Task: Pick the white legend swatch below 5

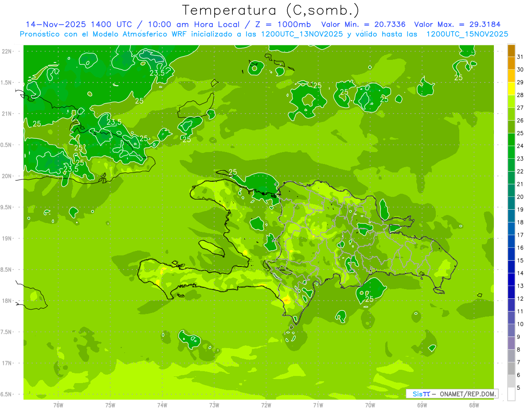Action: coord(511,394)
